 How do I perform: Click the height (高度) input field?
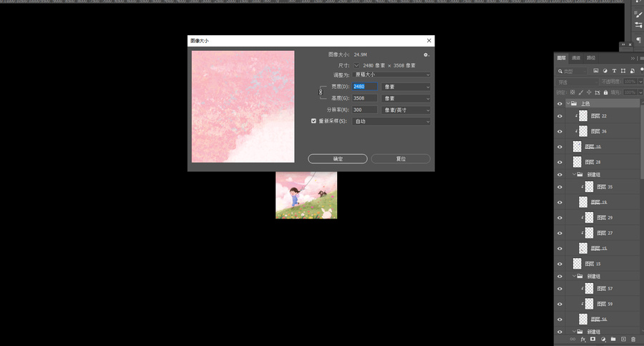point(365,98)
